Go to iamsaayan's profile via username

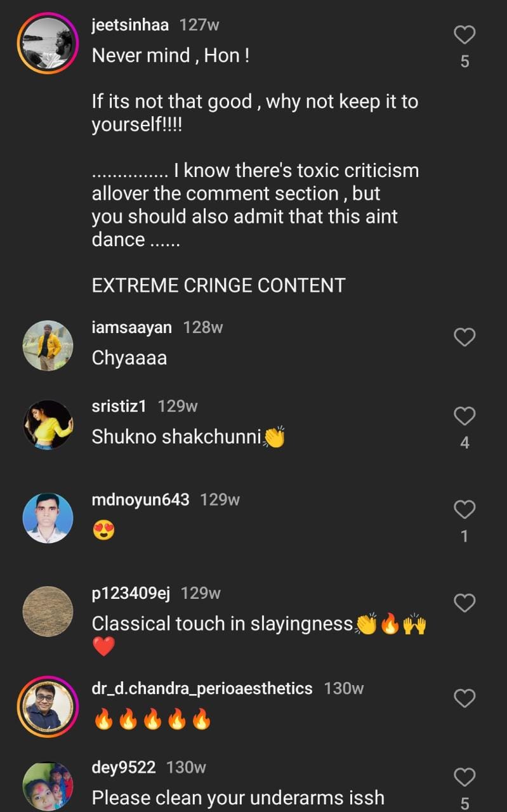click(131, 327)
